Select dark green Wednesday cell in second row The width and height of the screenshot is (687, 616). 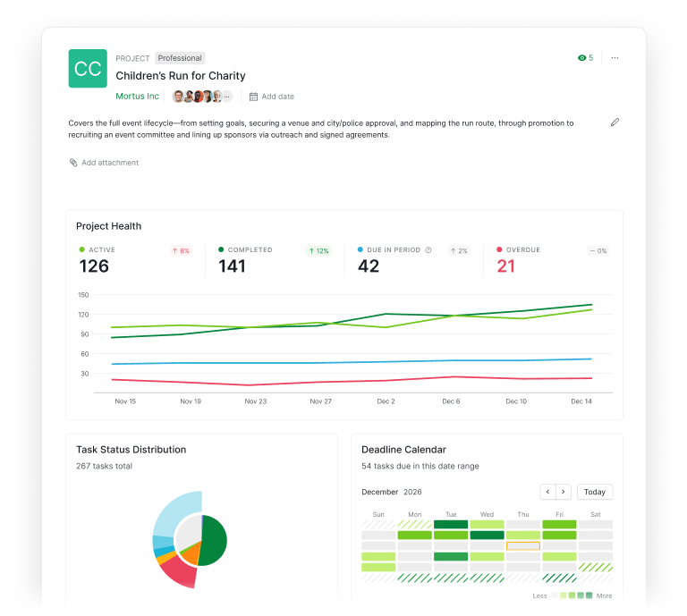[487, 535]
